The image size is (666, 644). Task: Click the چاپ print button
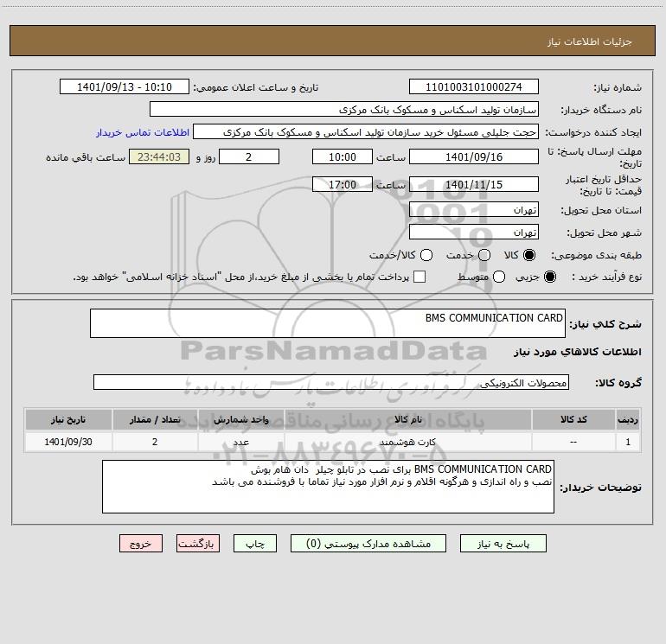[x=255, y=544]
